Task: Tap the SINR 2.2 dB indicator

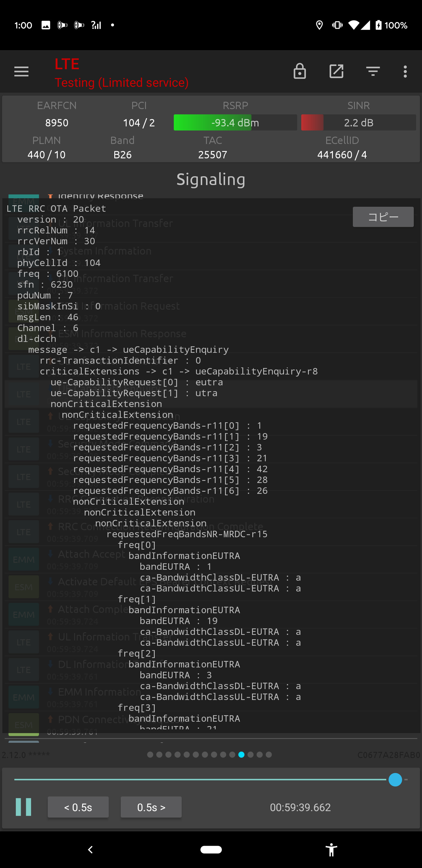Action: click(358, 123)
